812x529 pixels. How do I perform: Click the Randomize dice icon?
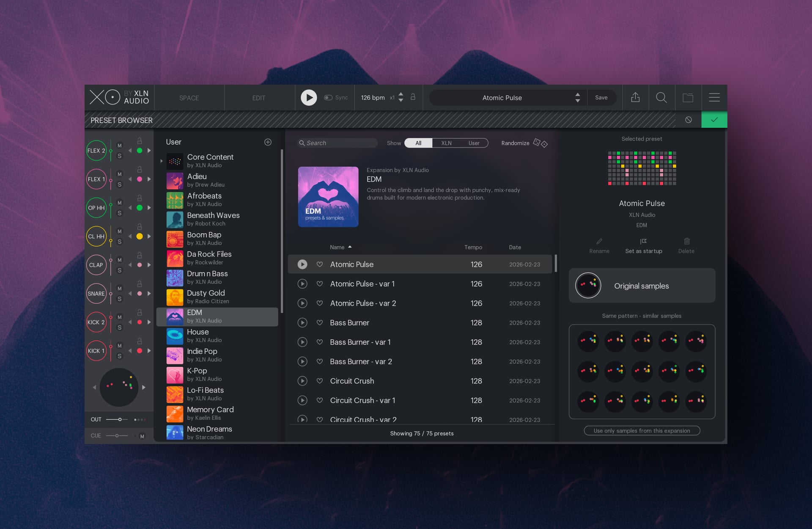[x=540, y=143]
